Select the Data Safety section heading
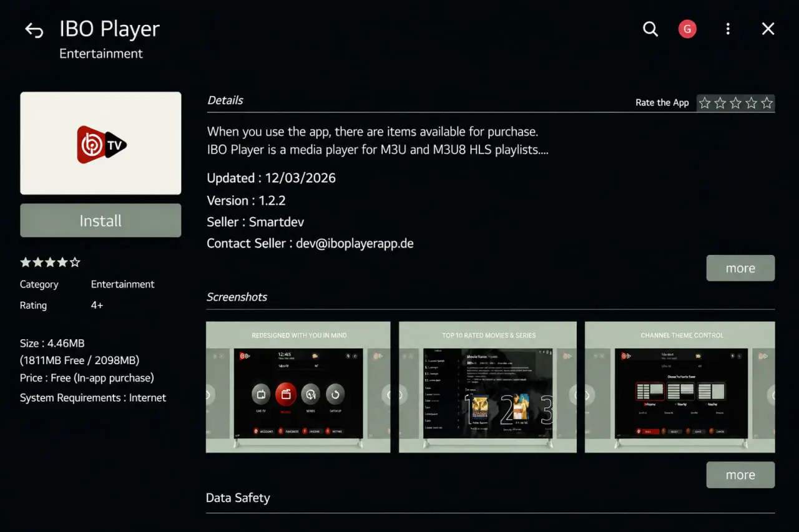 (x=238, y=498)
